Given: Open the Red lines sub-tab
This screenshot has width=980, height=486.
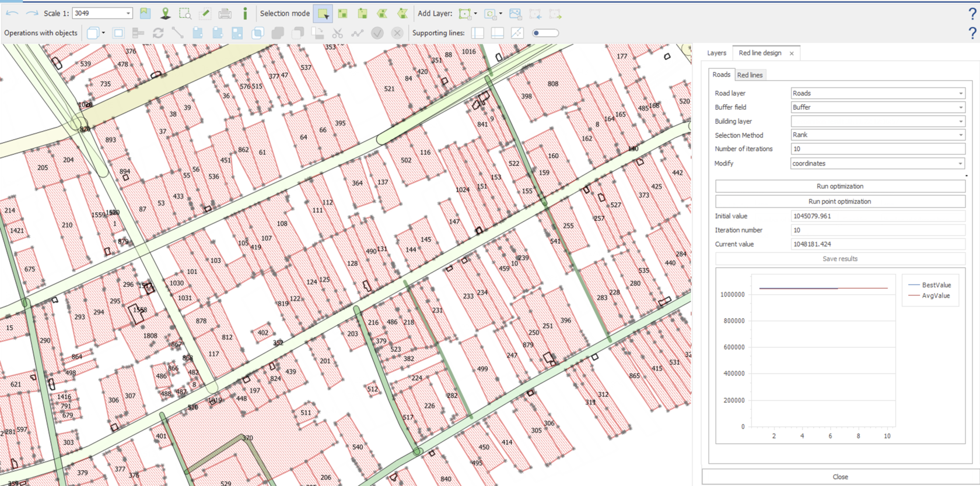Looking at the screenshot, I should click(x=750, y=75).
